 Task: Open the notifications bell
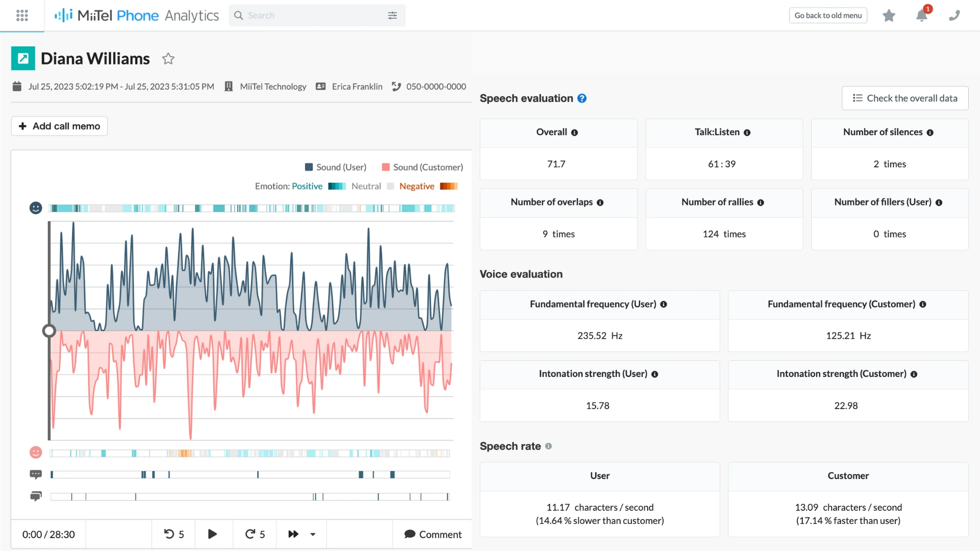click(922, 15)
